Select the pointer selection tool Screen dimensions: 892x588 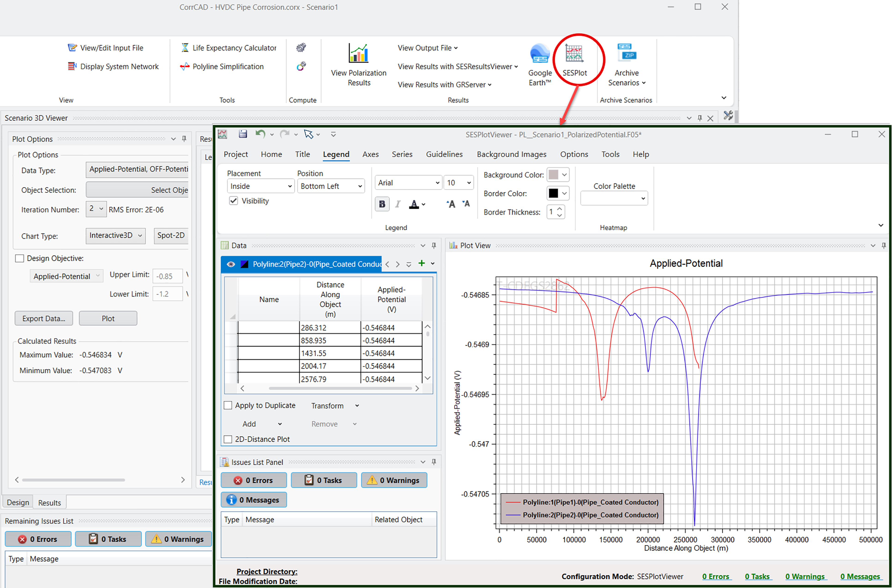coord(308,134)
